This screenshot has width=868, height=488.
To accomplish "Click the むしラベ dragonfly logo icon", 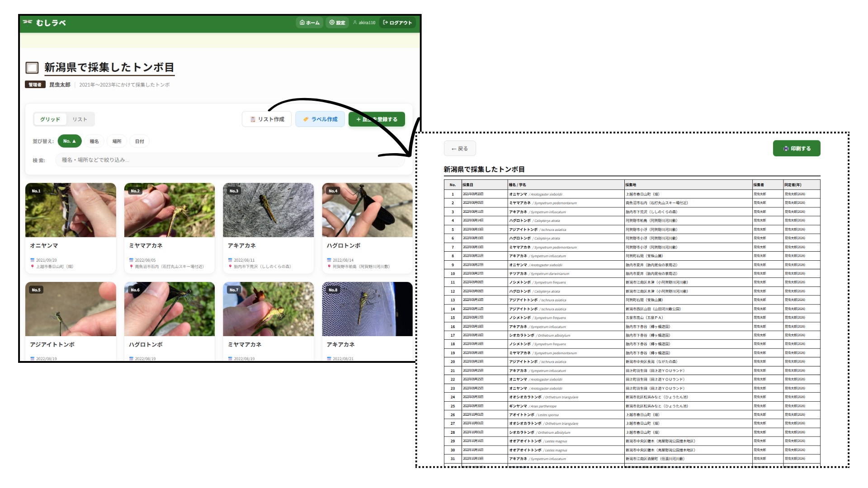I will pos(28,22).
